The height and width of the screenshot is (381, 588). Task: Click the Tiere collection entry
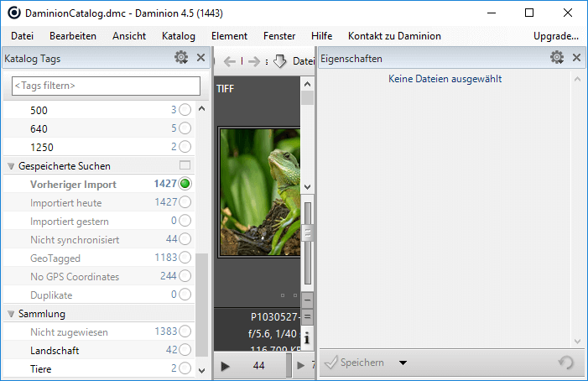pos(40,369)
